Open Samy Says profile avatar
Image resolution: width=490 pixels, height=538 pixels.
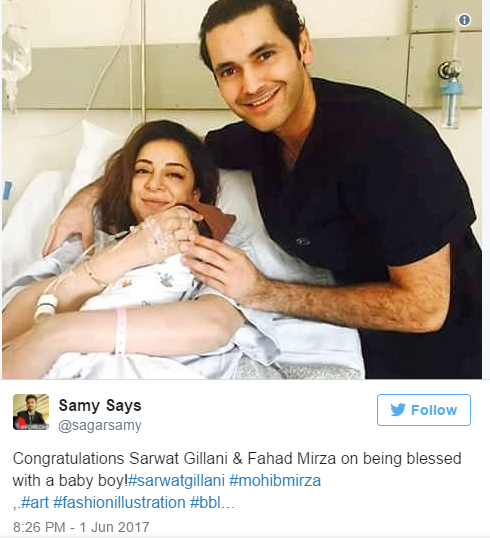31,412
